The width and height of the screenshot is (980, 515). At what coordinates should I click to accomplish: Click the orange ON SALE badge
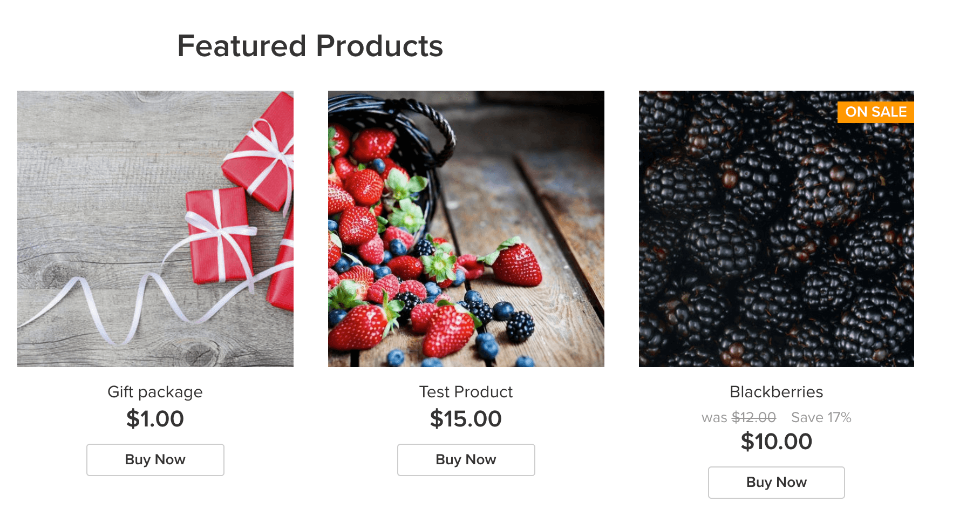click(x=875, y=112)
